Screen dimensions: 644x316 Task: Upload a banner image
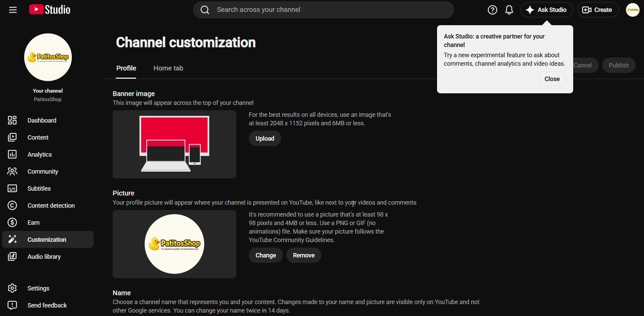pos(265,139)
